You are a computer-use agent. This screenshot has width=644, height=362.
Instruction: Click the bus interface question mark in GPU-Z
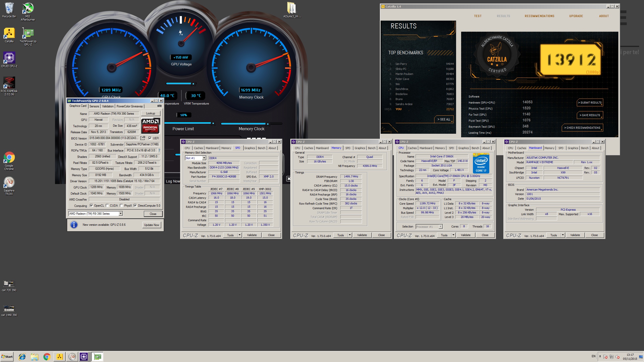click(159, 150)
